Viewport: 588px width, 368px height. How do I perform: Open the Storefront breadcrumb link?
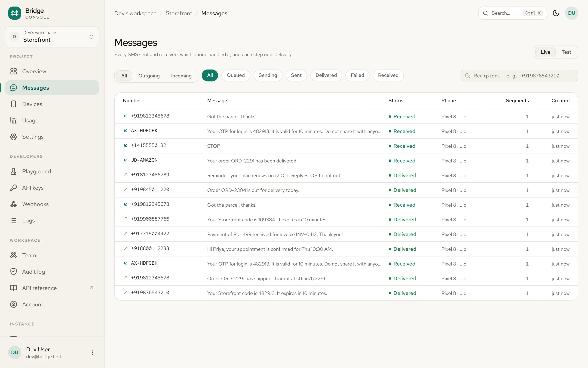[x=179, y=13]
